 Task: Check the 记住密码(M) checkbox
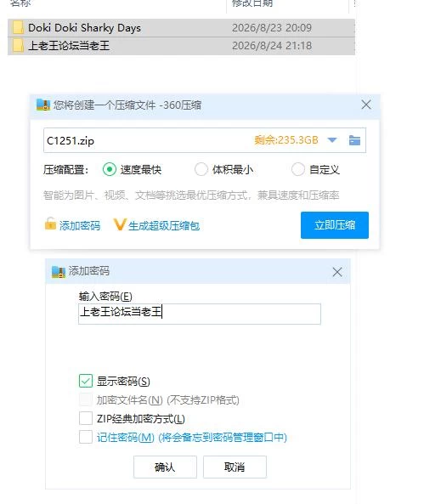86,437
